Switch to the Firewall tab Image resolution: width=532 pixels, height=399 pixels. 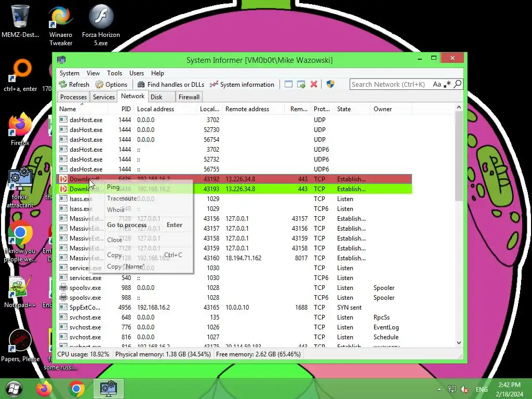189,97
